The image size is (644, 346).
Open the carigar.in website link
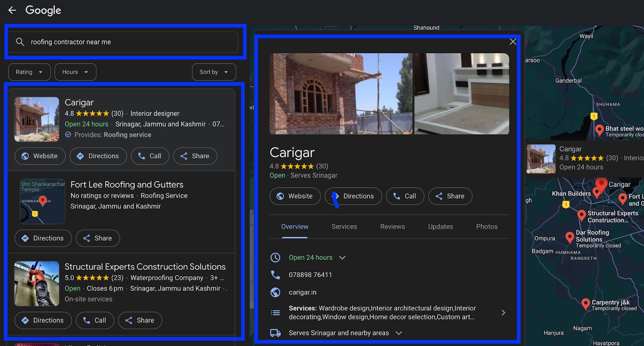tap(302, 292)
